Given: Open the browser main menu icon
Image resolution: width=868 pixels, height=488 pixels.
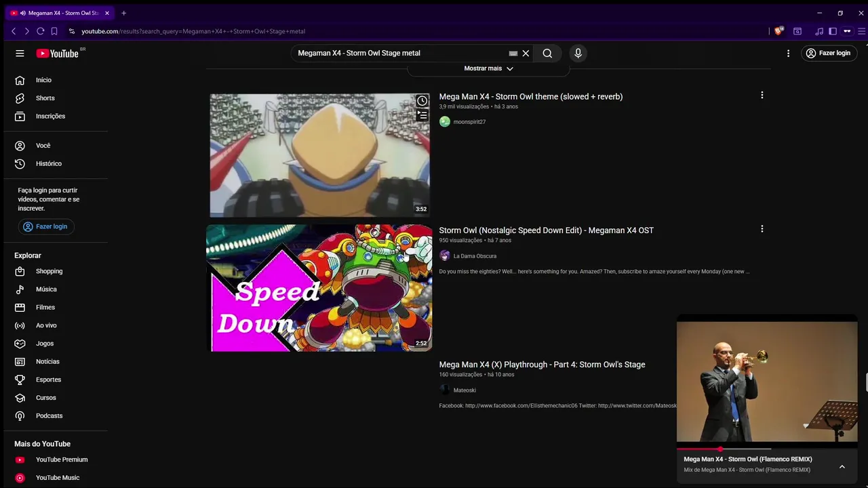Looking at the screenshot, I should (861, 31).
